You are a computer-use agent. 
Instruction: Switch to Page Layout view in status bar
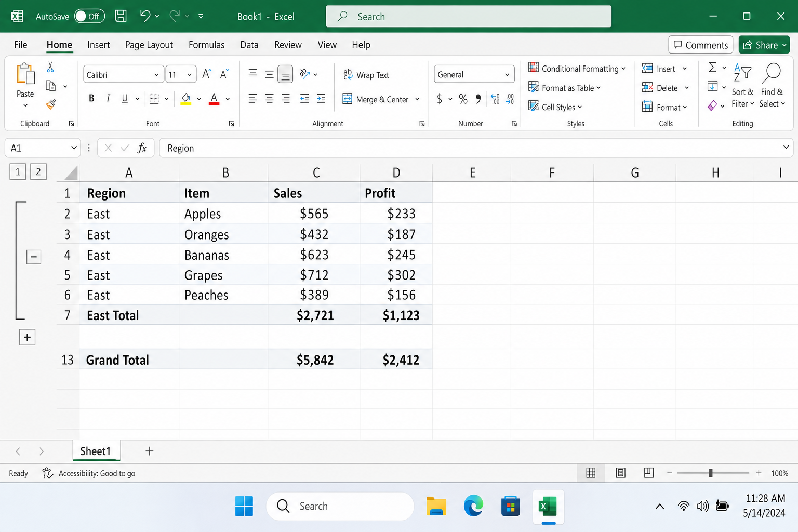pos(620,473)
